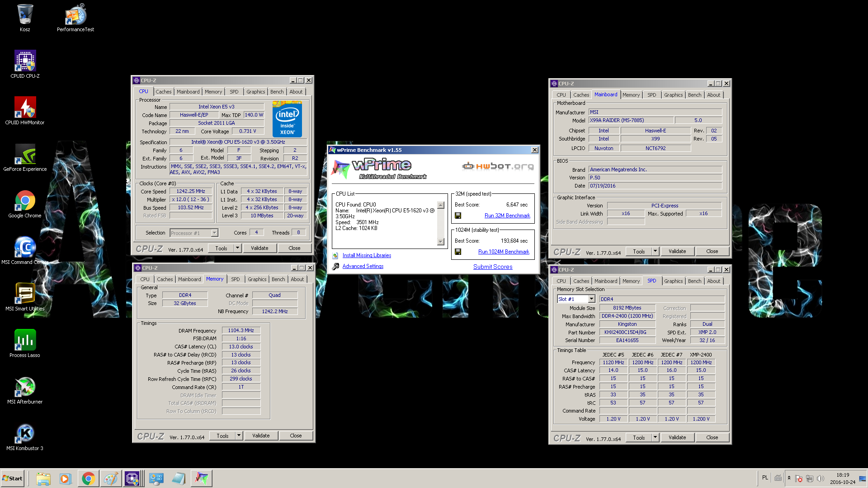Click the Install Missing Libraries icon
This screenshot has width=868, height=488.
click(335, 255)
